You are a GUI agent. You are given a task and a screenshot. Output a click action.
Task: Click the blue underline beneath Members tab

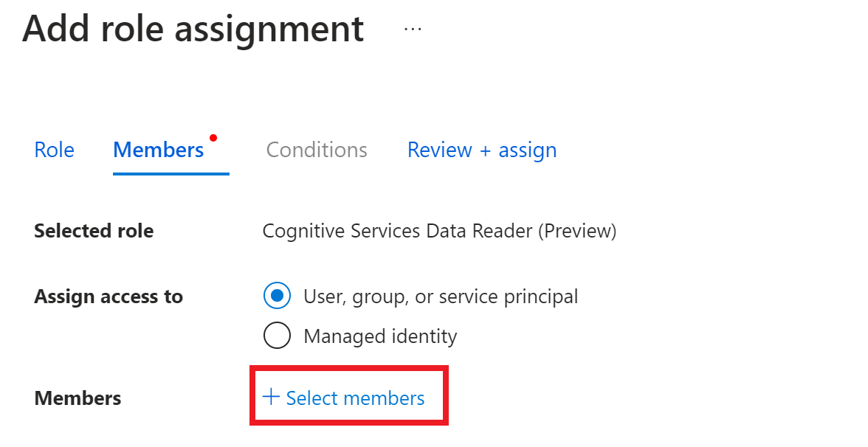pos(170,173)
